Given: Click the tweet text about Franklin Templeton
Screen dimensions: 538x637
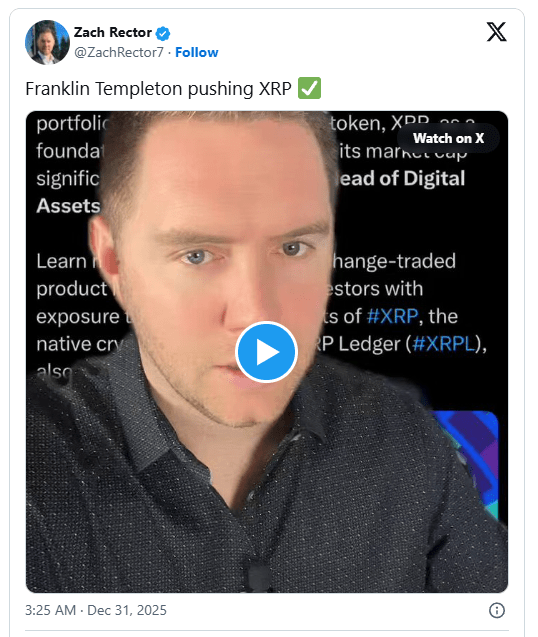Looking at the screenshot, I should pos(158,89).
